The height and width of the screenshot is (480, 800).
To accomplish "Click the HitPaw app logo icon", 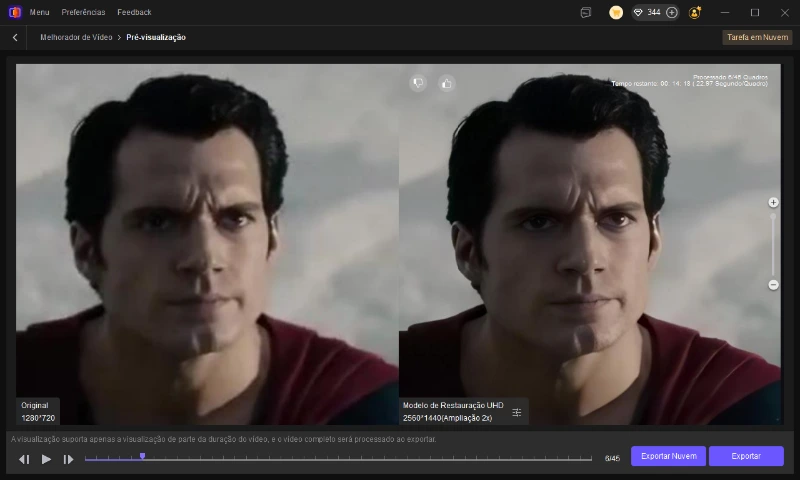I will 15,12.
